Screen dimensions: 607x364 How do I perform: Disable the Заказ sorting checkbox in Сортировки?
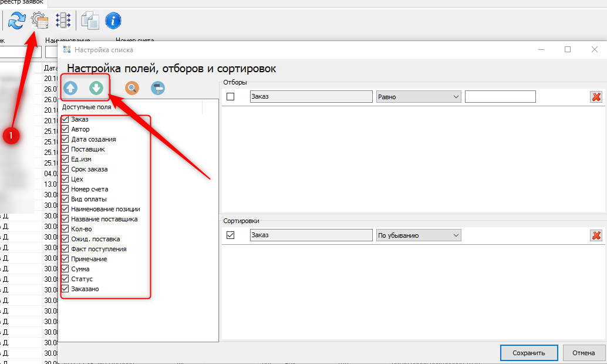point(231,235)
